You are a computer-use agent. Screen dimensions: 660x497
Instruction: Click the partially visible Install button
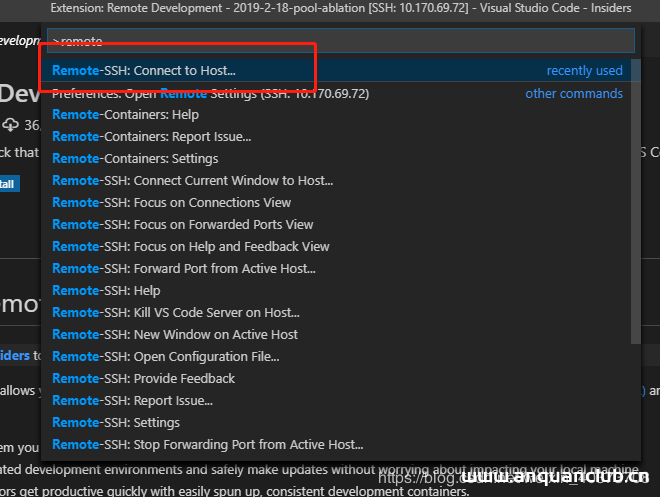point(10,184)
